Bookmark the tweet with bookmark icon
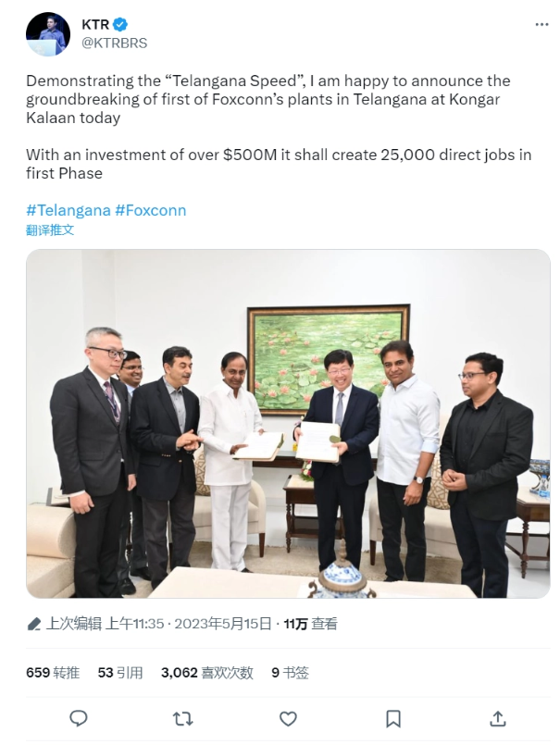 (392, 718)
